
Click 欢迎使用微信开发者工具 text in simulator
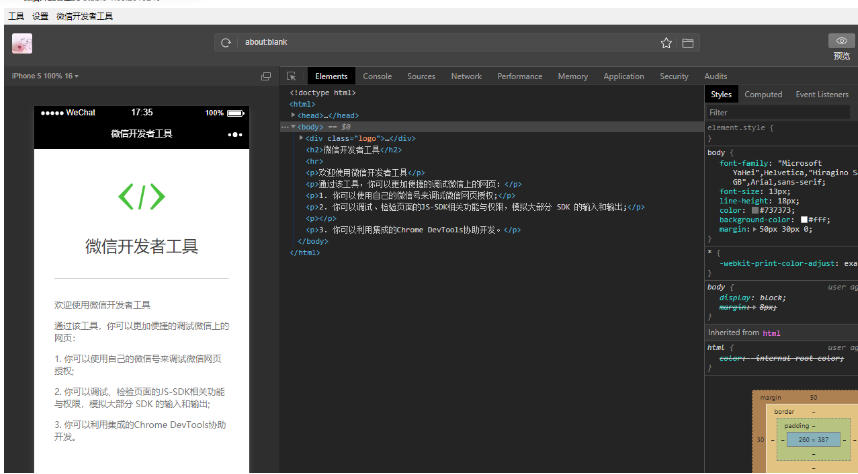coord(102,305)
